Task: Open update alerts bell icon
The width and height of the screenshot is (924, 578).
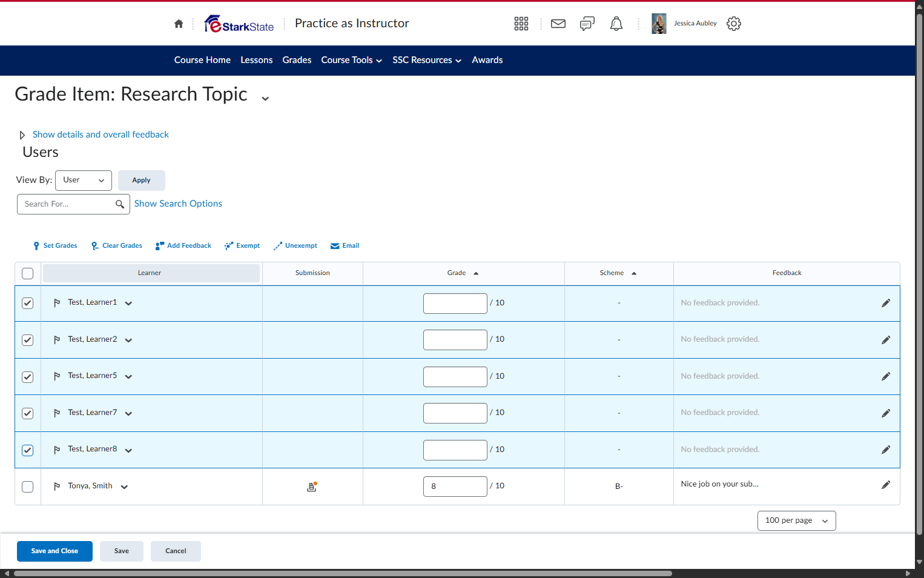Action: point(616,24)
